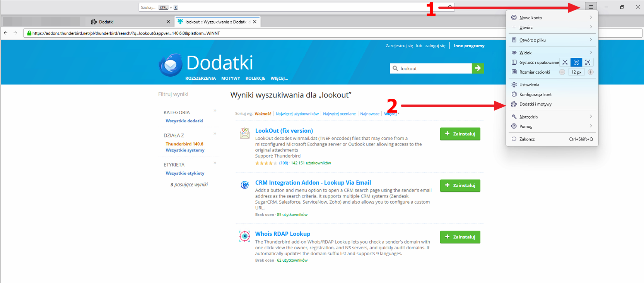
Task: Open the KOLEKCJE navigation item
Action: pyautogui.click(x=255, y=78)
